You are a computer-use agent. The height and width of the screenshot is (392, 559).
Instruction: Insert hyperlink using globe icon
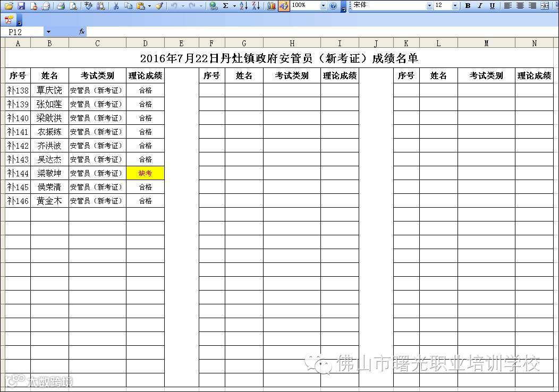[x=213, y=6]
